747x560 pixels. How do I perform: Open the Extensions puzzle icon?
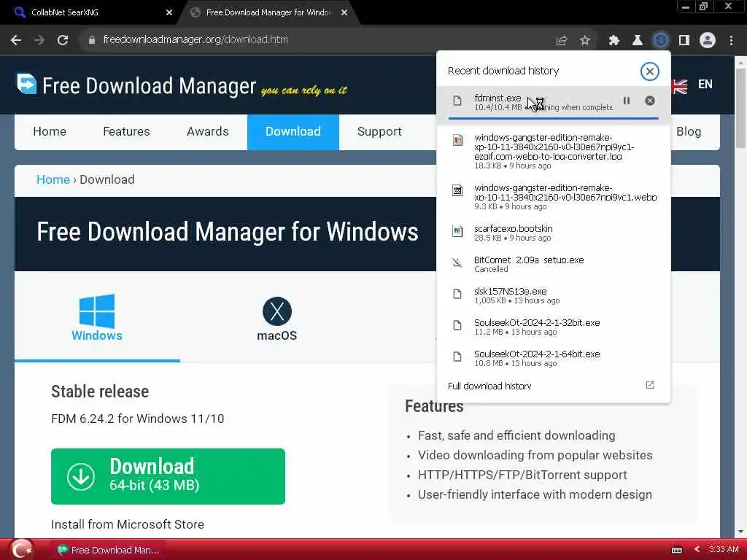[x=614, y=41]
